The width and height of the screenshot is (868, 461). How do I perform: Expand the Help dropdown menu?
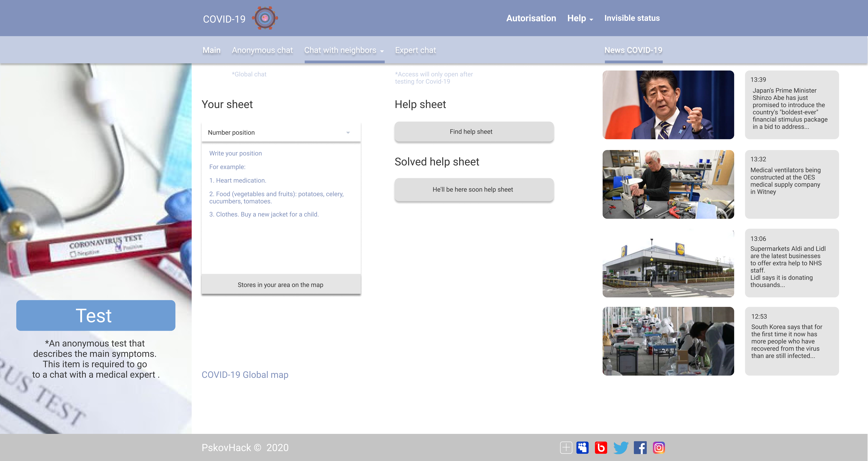[580, 19]
